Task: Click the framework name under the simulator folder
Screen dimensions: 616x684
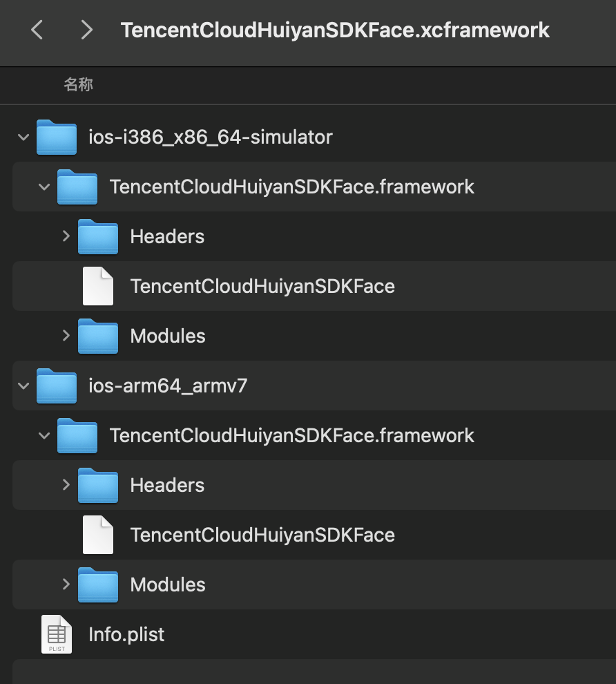Action: click(291, 187)
